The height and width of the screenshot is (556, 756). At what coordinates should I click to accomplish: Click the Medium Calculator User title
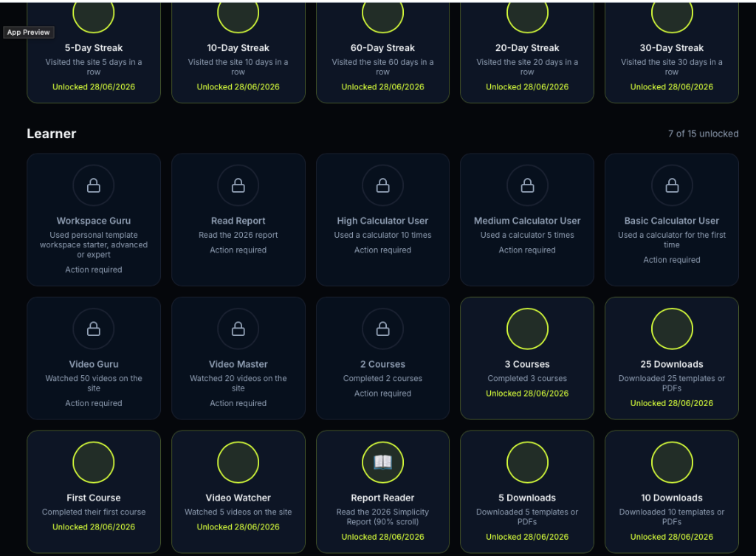527,221
